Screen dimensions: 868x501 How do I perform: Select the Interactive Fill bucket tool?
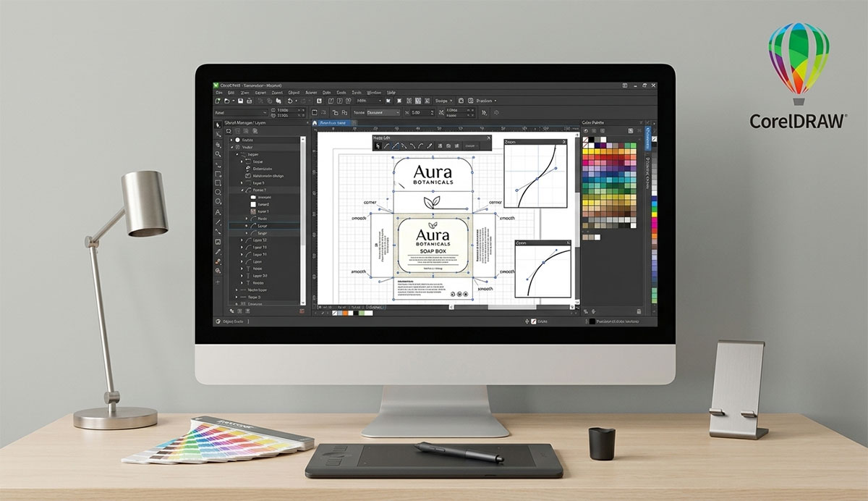(x=218, y=261)
